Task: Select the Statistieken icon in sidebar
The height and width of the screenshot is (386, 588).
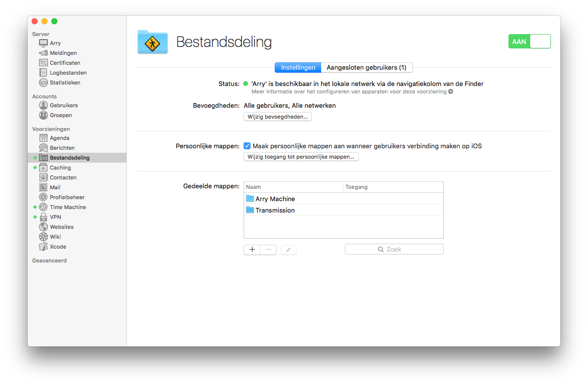Action: [43, 83]
